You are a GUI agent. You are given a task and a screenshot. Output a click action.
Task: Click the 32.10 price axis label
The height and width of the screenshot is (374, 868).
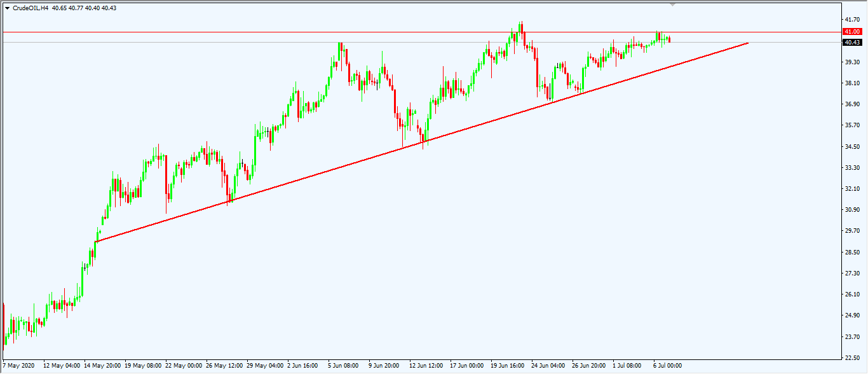click(x=851, y=188)
